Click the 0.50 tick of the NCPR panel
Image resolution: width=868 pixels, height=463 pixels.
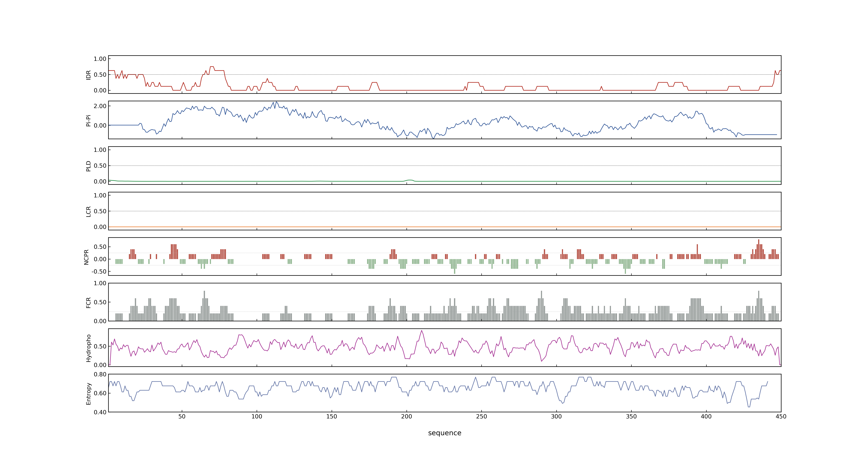[100, 247]
